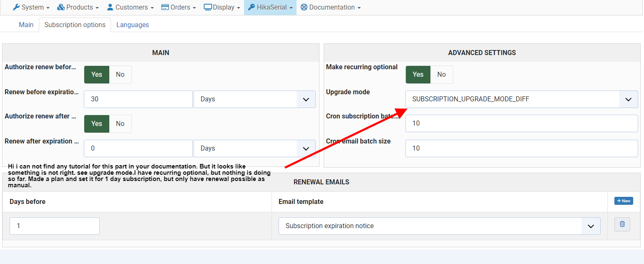Viewport: 644px width, 264px height.
Task: Select the Subscription options tab
Action: coord(75,25)
